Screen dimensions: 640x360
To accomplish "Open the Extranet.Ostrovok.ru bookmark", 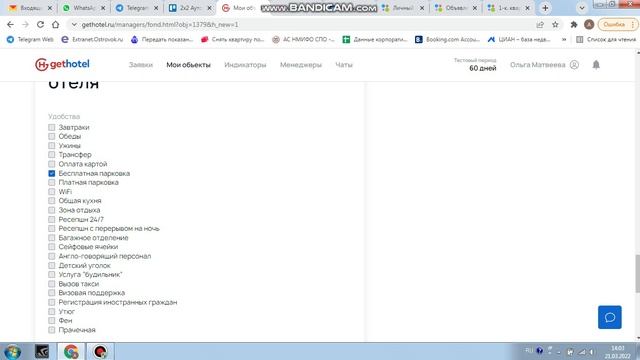I will (92, 39).
